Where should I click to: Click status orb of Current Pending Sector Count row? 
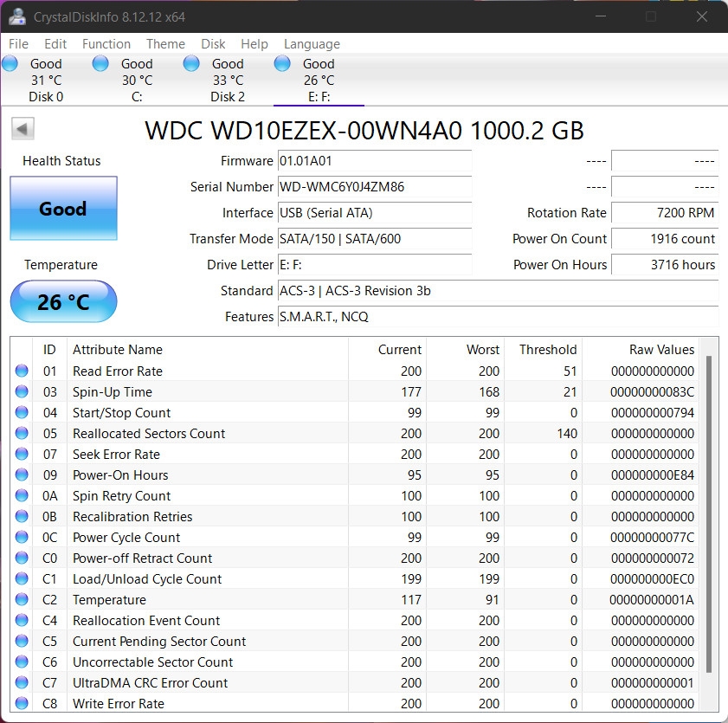click(x=22, y=641)
